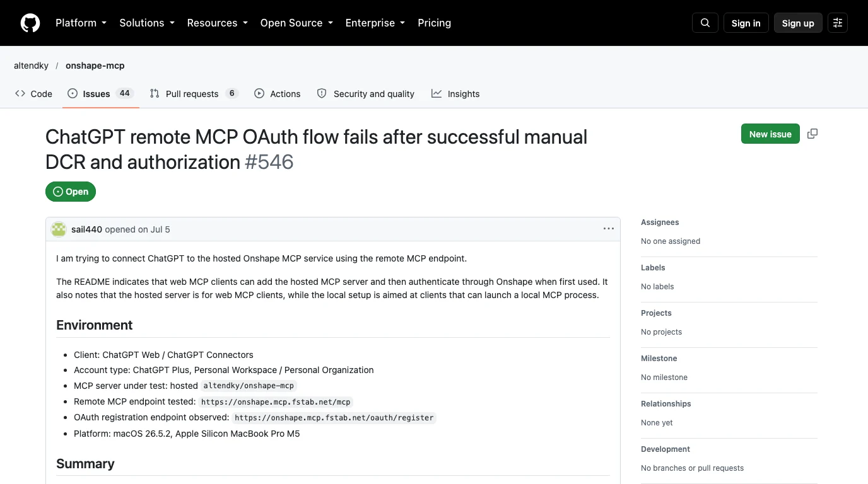
Task: Go to the Pricing page
Action: (x=435, y=23)
